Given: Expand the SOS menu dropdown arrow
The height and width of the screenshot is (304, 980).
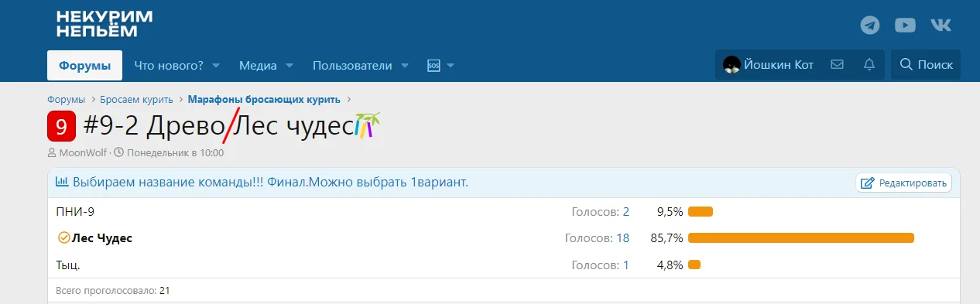Looking at the screenshot, I should pyautogui.click(x=450, y=66).
